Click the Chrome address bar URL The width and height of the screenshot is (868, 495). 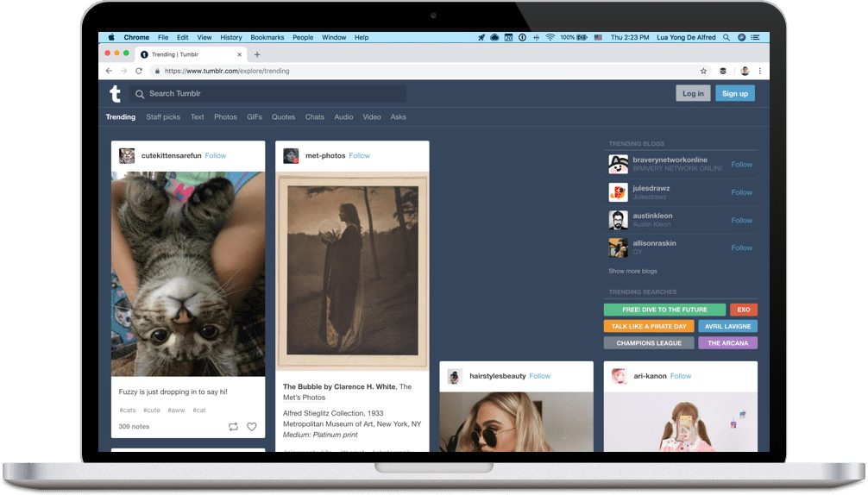[x=227, y=71]
